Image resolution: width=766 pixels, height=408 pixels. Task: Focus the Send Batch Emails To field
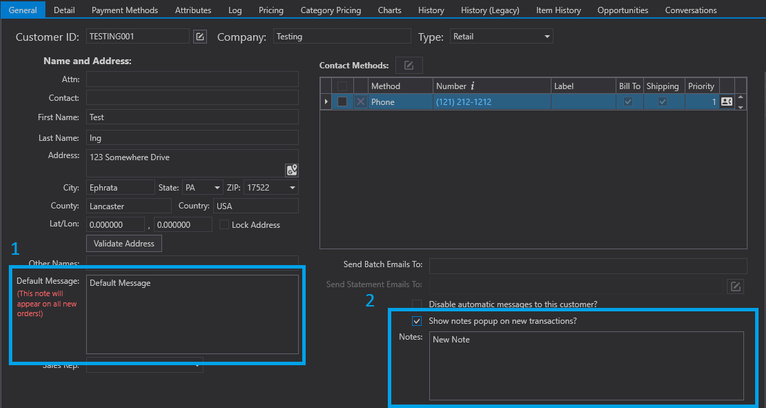(x=588, y=265)
